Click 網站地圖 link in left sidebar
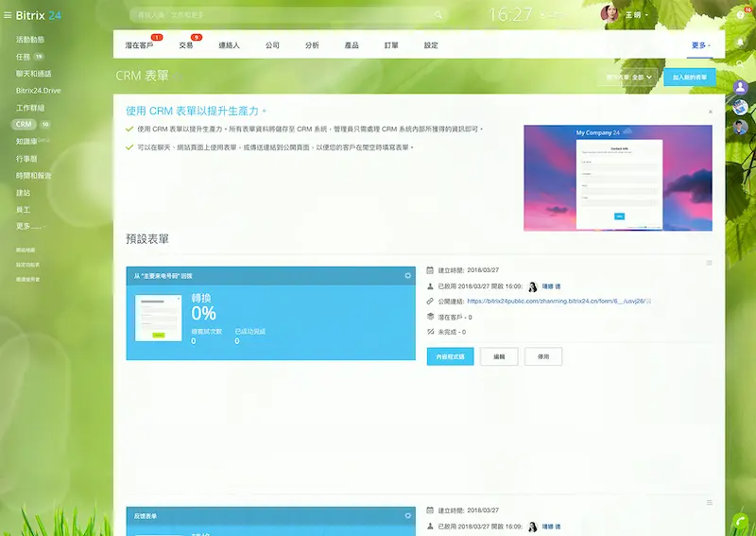 [26, 250]
